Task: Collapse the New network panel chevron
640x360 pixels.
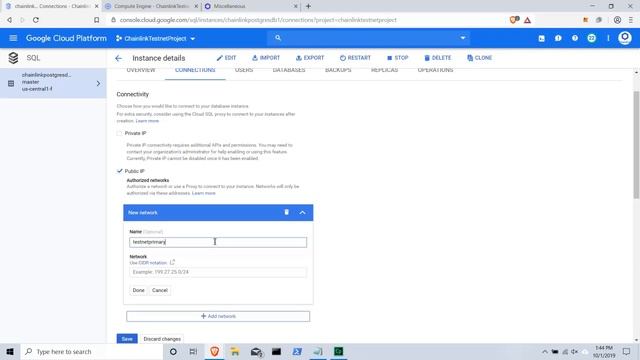Action: coord(302,213)
